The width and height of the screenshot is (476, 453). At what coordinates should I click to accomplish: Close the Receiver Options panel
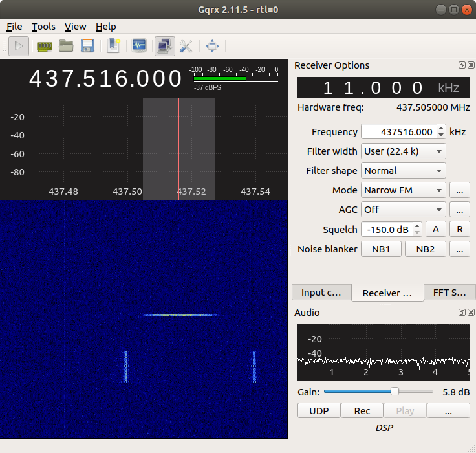[x=471, y=65]
